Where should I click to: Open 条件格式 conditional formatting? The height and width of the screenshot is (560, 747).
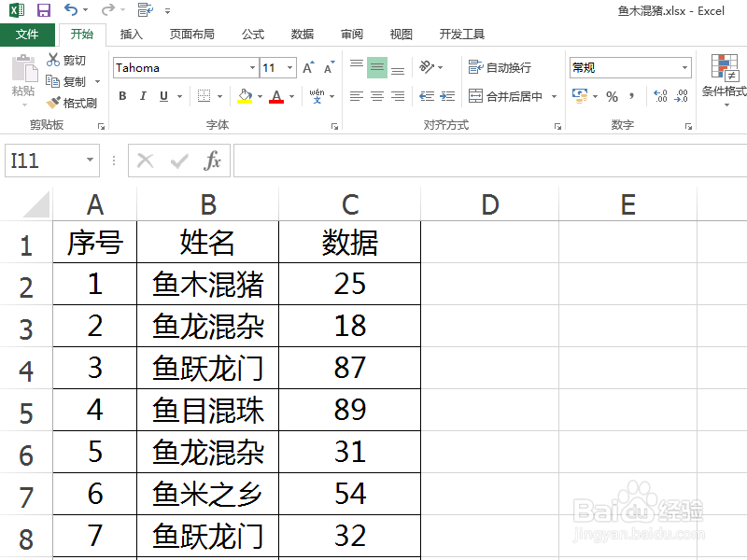click(x=725, y=79)
